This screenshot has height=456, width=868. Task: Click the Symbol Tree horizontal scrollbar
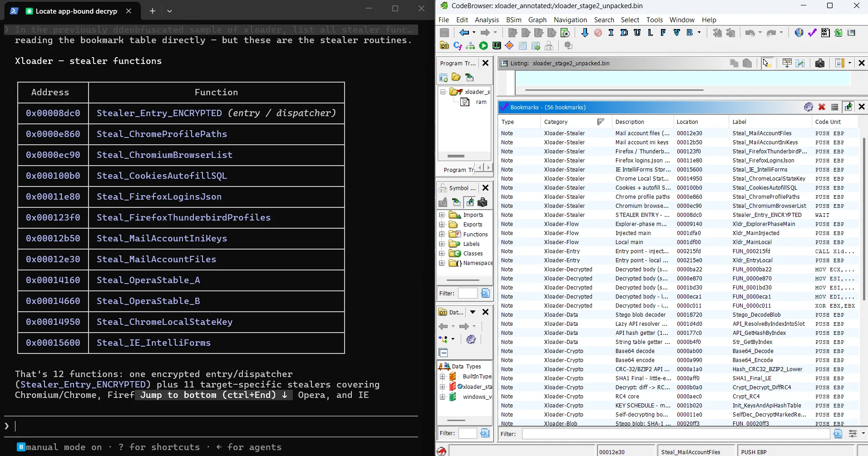tap(463, 280)
